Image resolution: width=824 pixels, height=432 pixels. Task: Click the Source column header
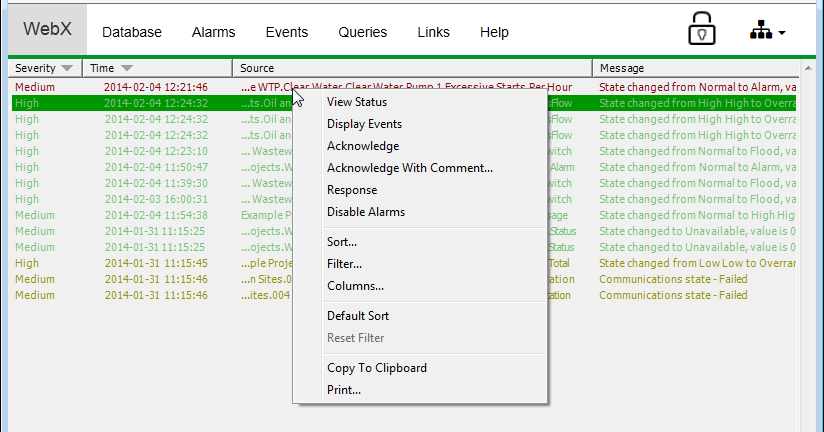(412, 69)
